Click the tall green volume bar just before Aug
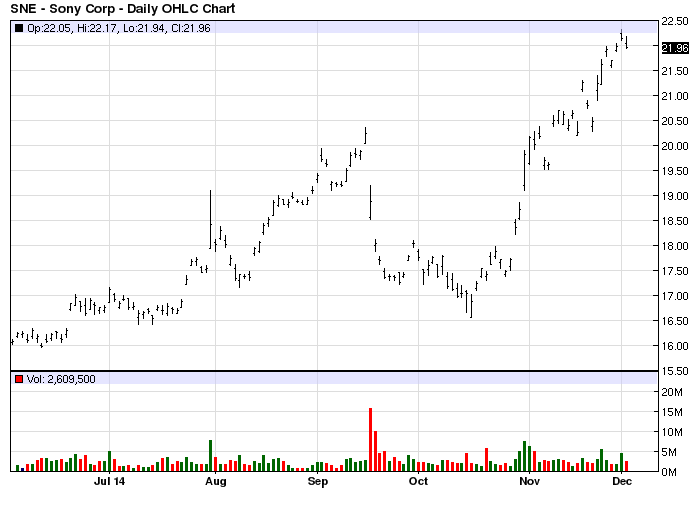 (x=211, y=456)
